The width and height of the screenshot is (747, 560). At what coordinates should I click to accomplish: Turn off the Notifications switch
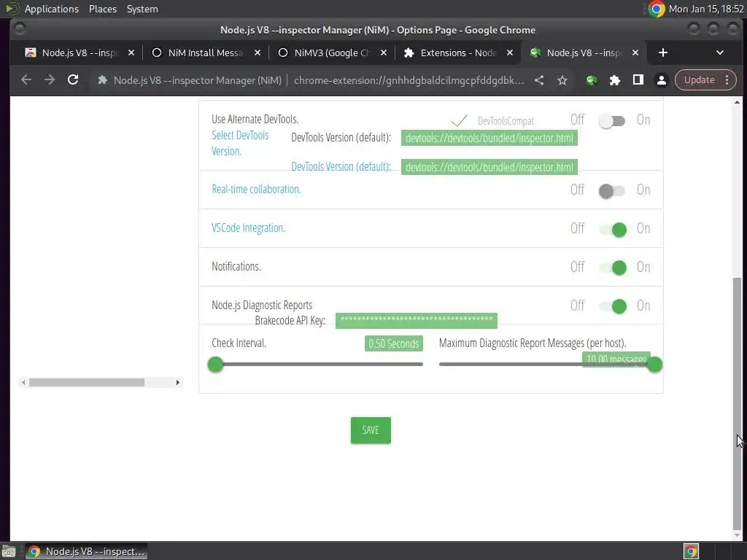[x=613, y=268]
